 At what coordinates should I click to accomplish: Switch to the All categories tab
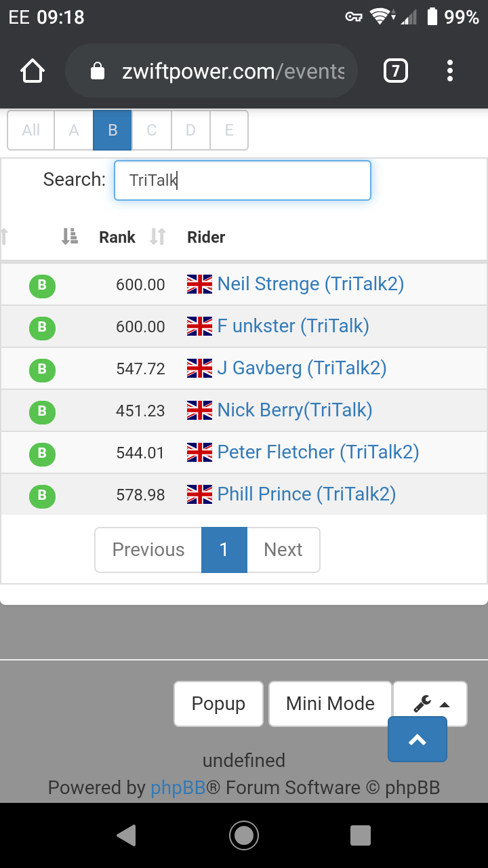click(x=31, y=130)
